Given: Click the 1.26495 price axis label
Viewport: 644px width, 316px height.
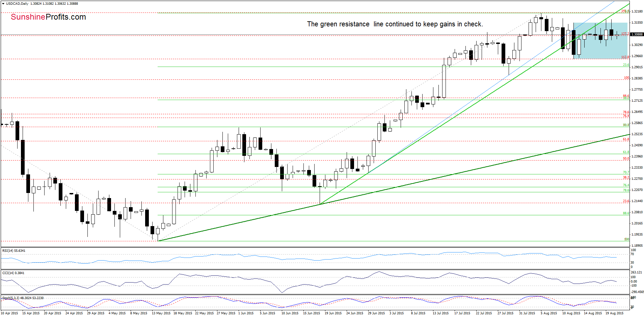Looking at the screenshot, I should [x=637, y=112].
